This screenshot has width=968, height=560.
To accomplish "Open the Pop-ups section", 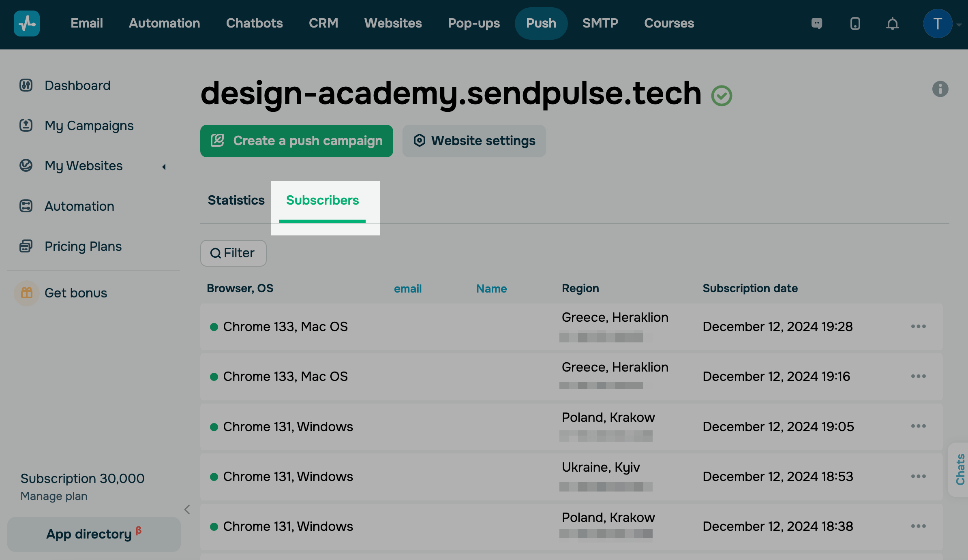I will [473, 24].
